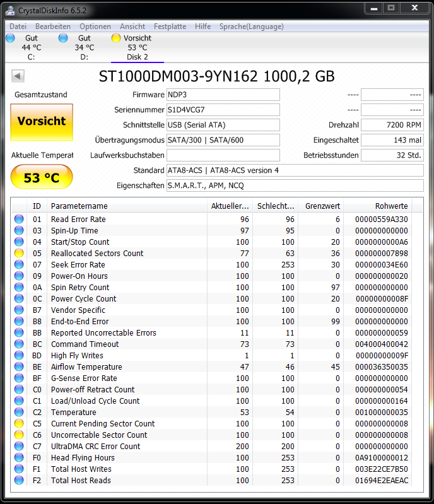This screenshot has height=504, width=434.
Task: Click blue status icon for Spin-Up Time
Action: 19,230
